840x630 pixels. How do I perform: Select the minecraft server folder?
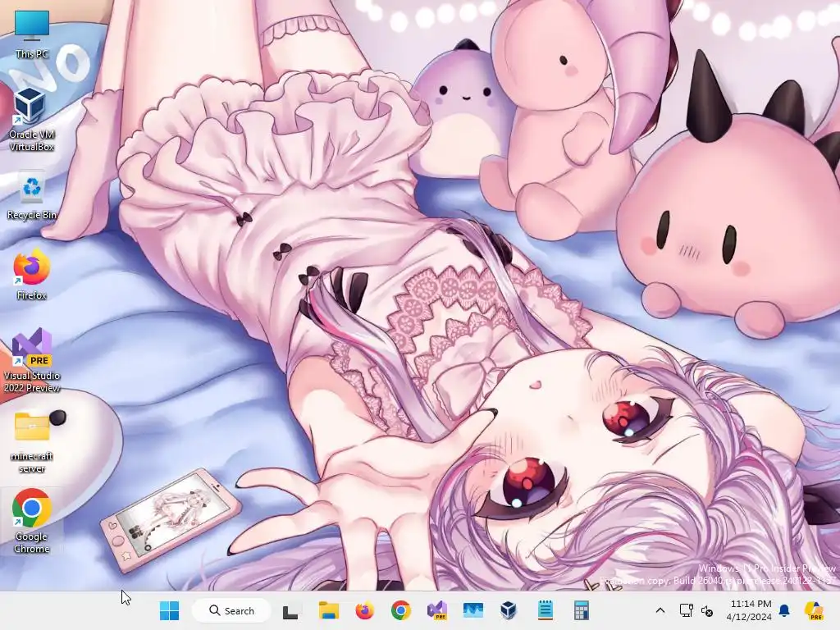pos(32,441)
